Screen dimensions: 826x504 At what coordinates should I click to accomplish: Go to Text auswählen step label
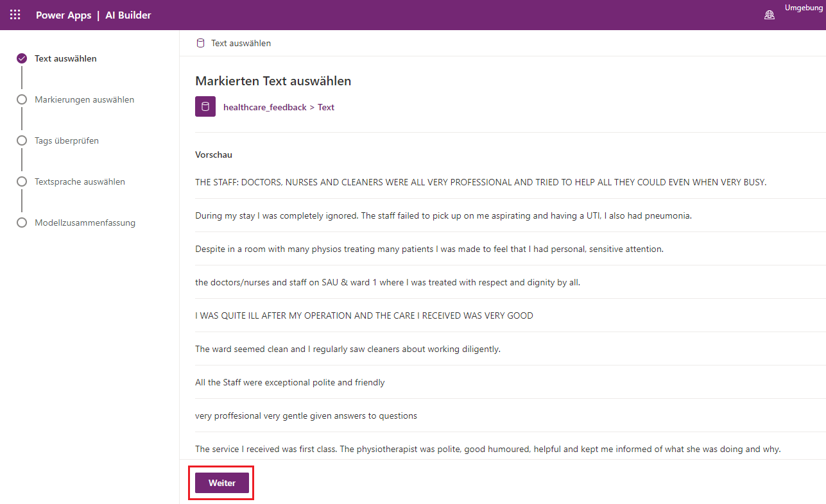pyautogui.click(x=65, y=58)
